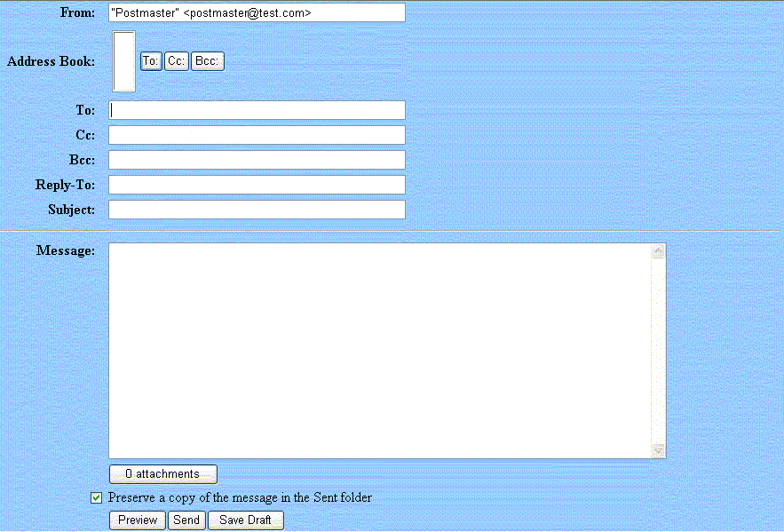The image size is (784, 532).
Task: Focus the Cc: recipient field
Action: tap(257, 135)
